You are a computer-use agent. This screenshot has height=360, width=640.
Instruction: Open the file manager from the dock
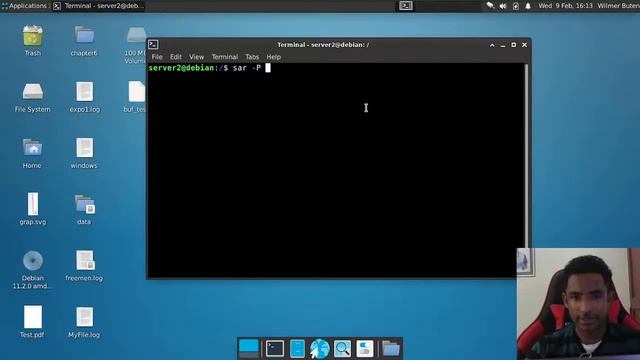[297, 349]
